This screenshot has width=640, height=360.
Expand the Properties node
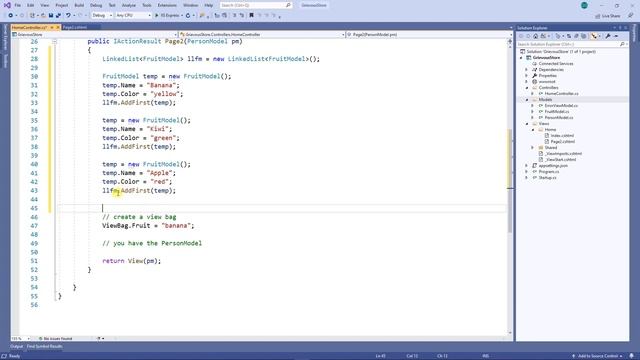(527, 76)
